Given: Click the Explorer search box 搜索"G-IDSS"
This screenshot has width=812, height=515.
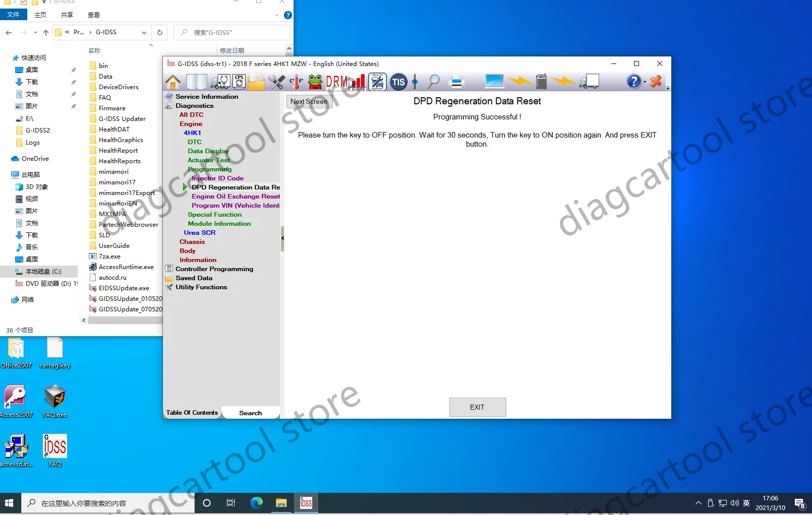Looking at the screenshot, I should pos(233,33).
